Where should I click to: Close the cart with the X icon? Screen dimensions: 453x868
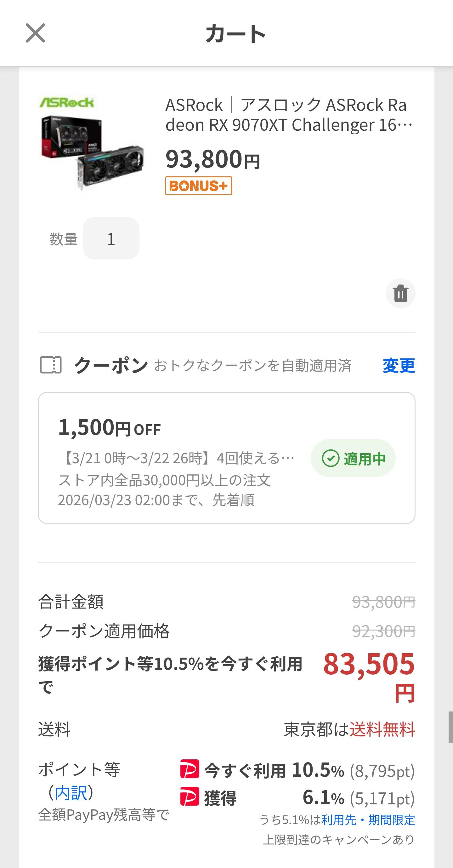click(35, 33)
